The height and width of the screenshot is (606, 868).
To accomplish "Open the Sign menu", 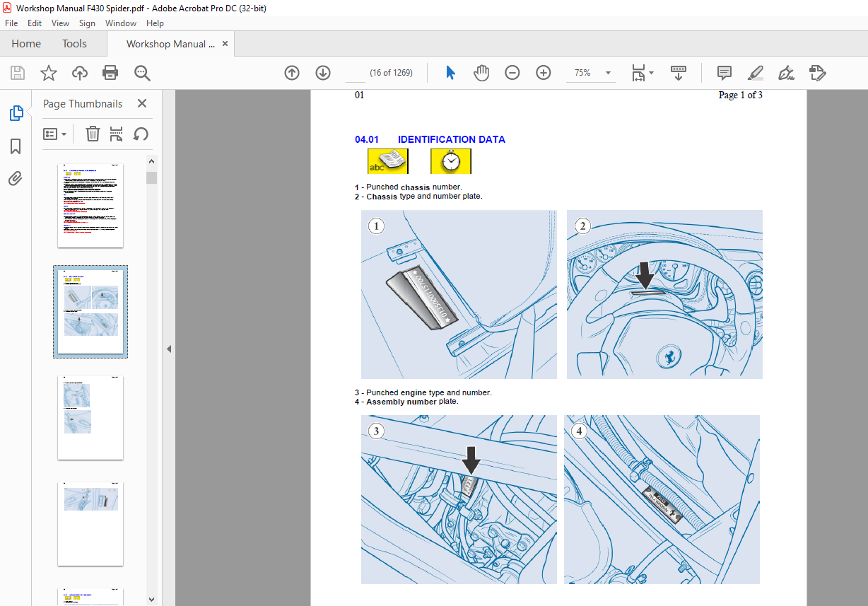I will (87, 23).
